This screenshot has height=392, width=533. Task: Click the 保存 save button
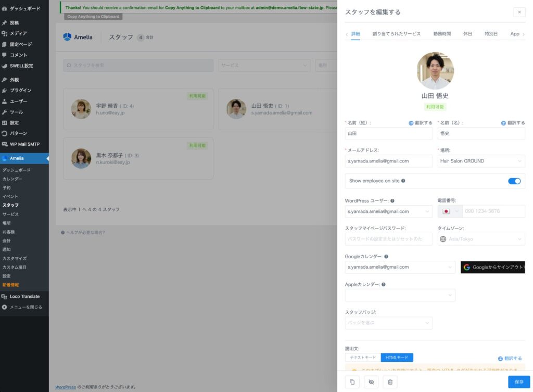pyautogui.click(x=518, y=382)
